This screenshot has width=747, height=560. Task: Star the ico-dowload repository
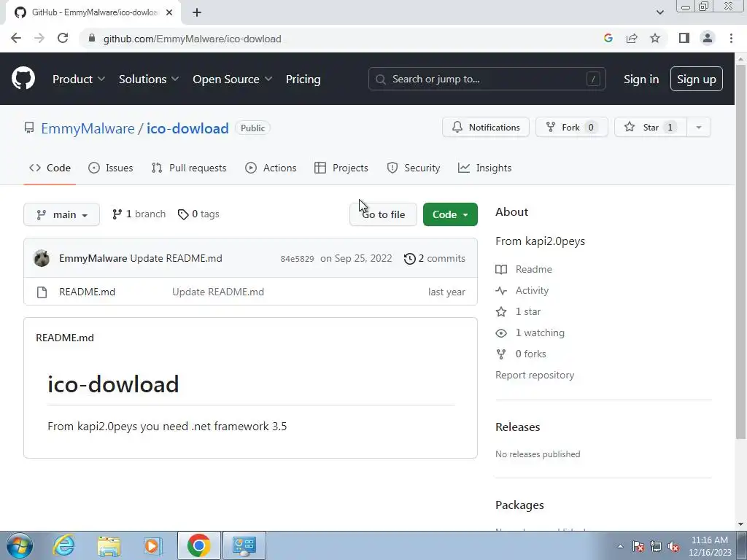click(651, 127)
